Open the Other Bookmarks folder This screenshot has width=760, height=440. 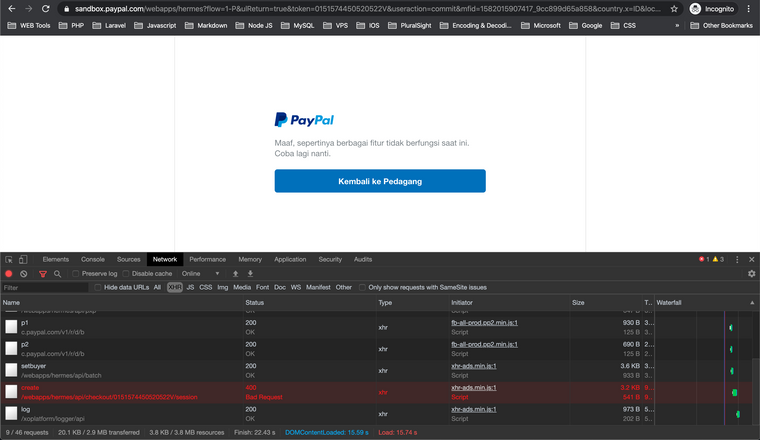721,25
